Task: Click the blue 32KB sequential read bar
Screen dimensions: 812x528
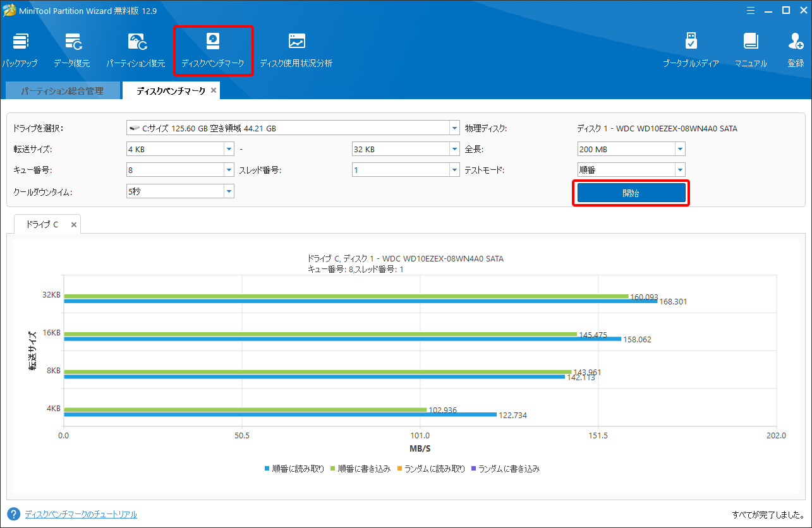Action: (x=361, y=301)
